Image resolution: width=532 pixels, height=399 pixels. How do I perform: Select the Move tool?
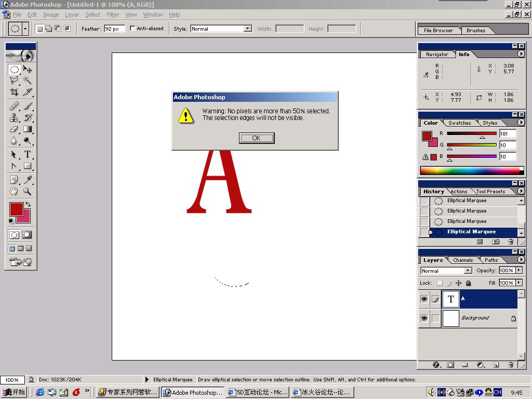(28, 70)
